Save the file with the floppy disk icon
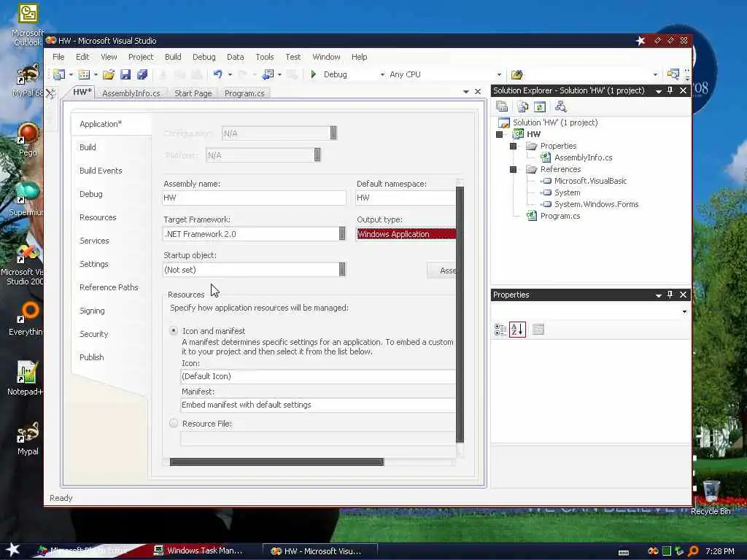The width and height of the screenshot is (747, 560). click(x=125, y=74)
